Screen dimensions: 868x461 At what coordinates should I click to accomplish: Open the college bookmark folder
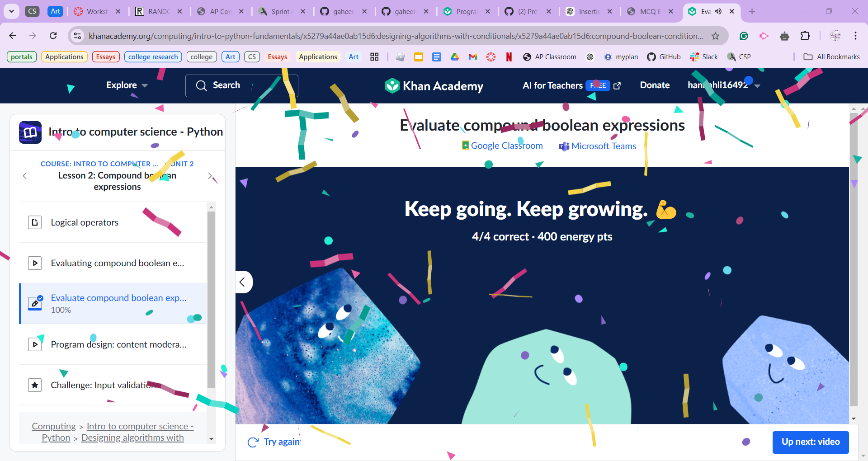(x=201, y=57)
